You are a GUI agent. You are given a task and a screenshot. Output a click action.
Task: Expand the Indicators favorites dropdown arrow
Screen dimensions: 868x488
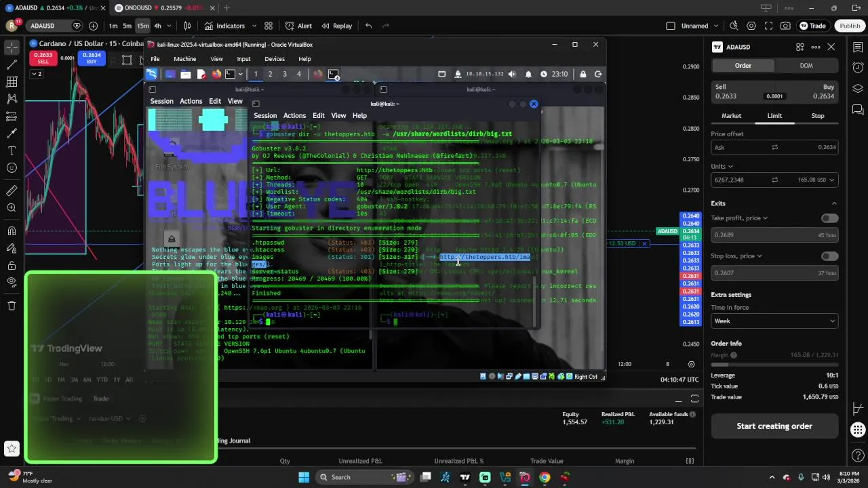click(254, 26)
